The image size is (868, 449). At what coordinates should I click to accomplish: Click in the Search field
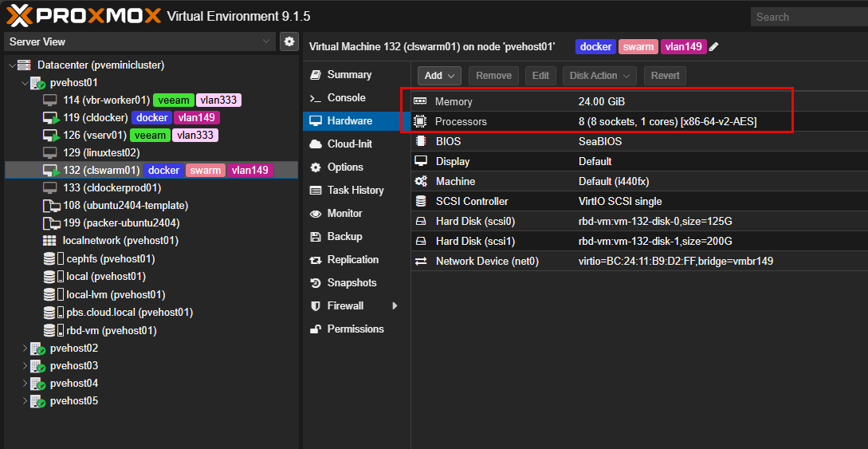coord(809,18)
